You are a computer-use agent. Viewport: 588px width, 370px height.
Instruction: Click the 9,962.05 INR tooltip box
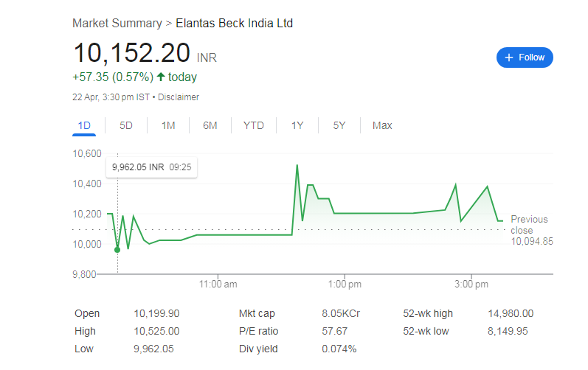coord(152,167)
